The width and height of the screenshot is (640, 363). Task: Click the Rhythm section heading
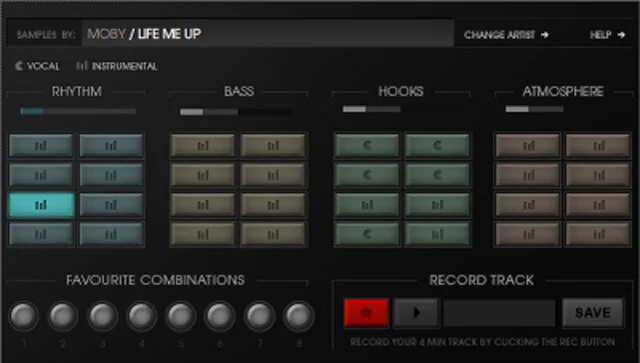77,91
